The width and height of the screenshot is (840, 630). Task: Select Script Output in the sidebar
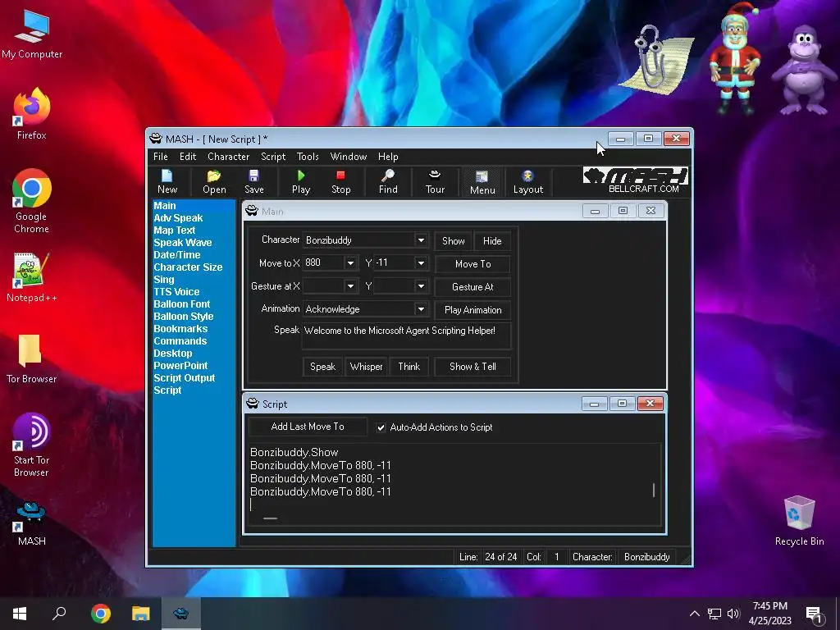(185, 378)
